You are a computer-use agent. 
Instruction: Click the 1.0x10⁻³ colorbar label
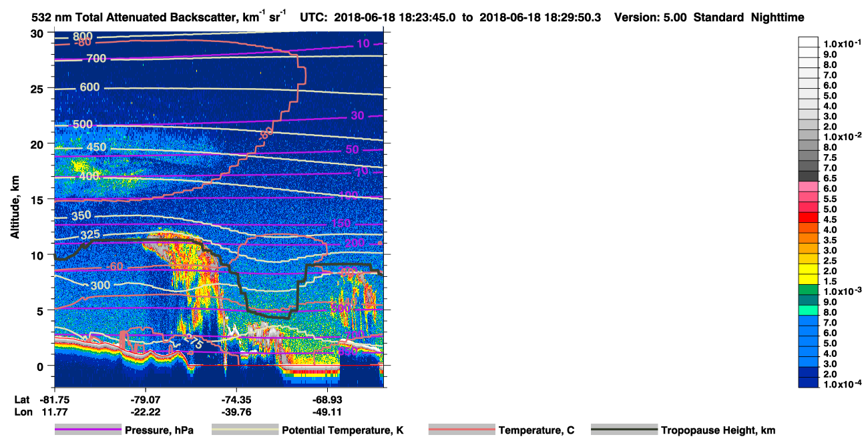(841, 292)
